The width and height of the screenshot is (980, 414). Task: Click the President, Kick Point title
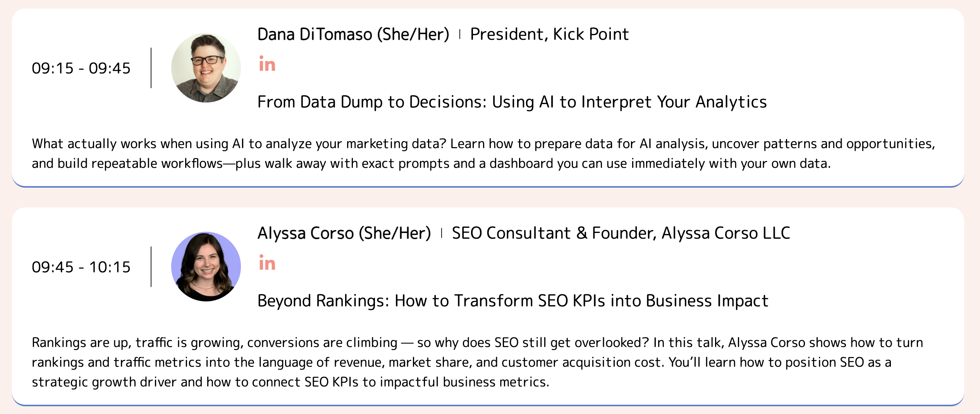pyautogui.click(x=549, y=34)
